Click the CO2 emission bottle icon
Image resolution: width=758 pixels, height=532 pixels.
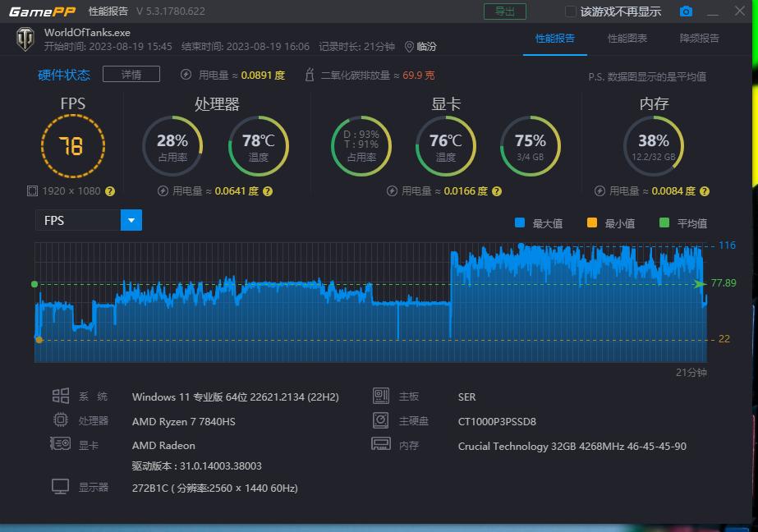click(310, 75)
